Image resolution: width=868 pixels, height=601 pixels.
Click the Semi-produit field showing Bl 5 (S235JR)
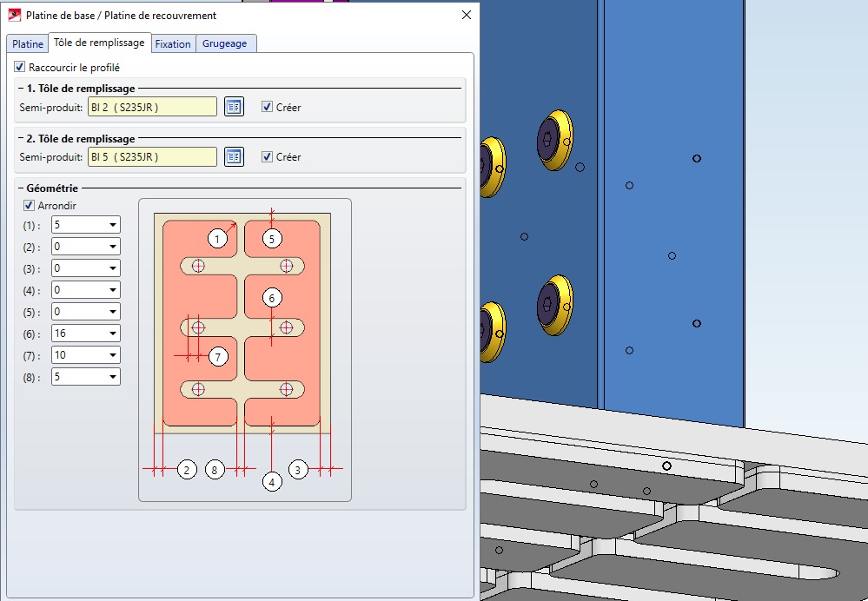[152, 156]
